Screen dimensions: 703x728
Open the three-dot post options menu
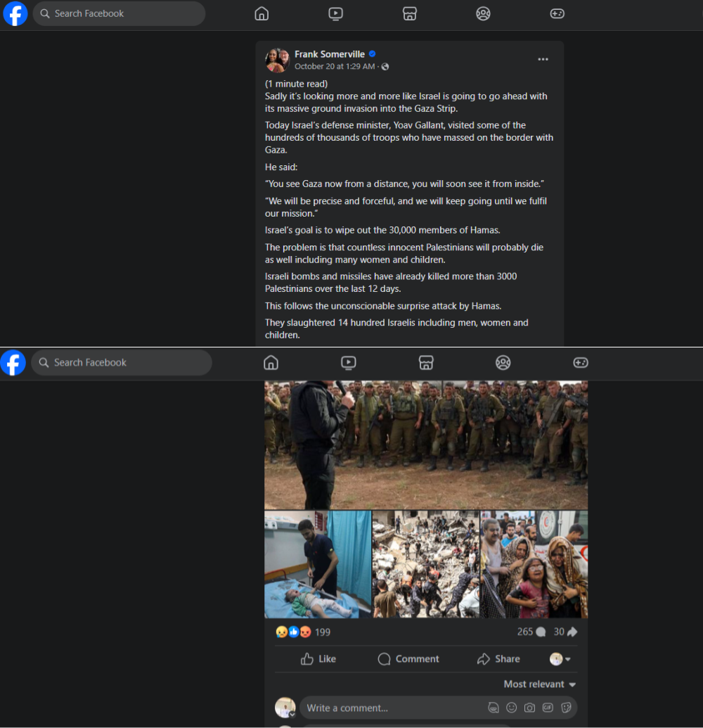(x=543, y=59)
